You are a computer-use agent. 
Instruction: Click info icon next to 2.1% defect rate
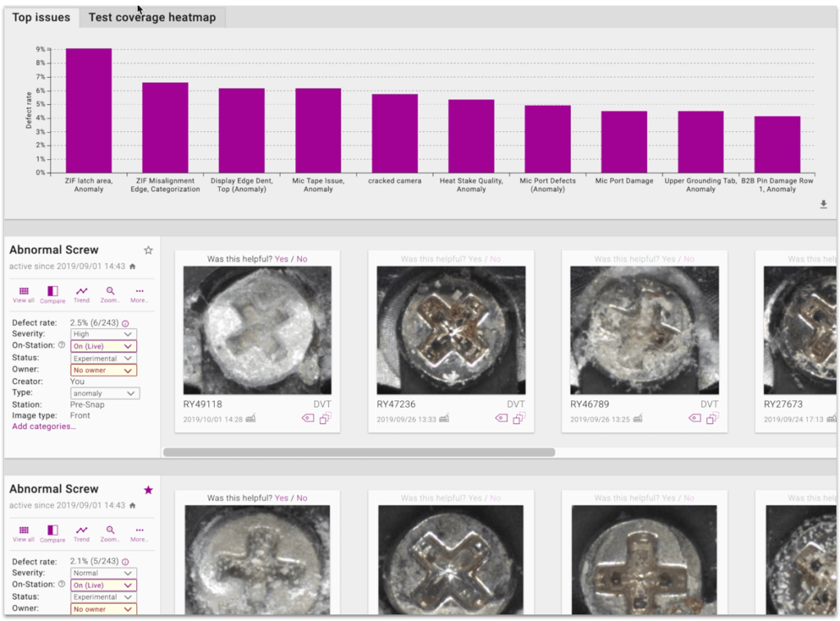(x=126, y=562)
